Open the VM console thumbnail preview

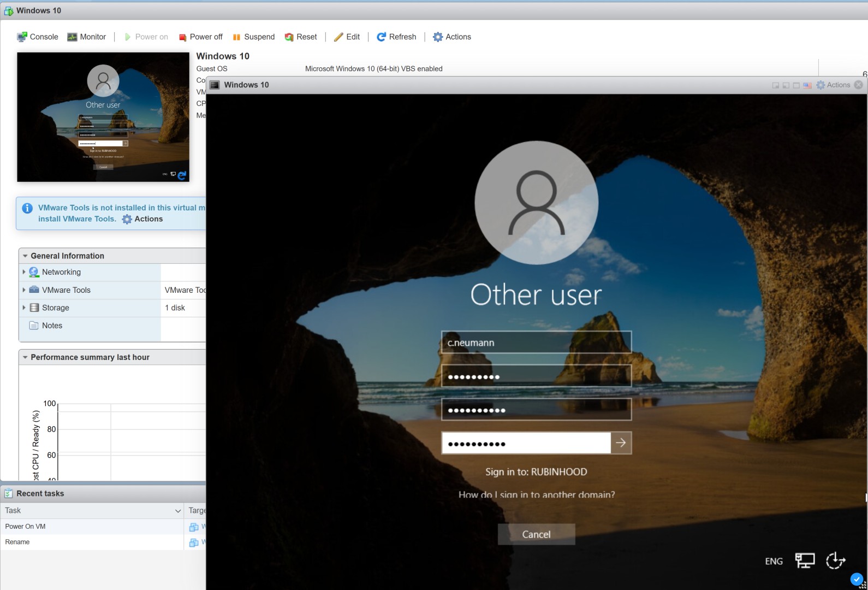click(103, 117)
